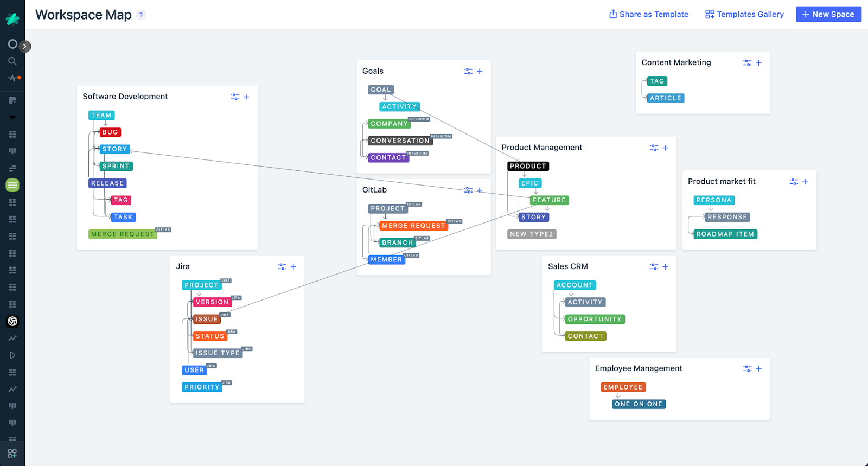Collapse the sidebar section with the down caret

click(x=12, y=117)
